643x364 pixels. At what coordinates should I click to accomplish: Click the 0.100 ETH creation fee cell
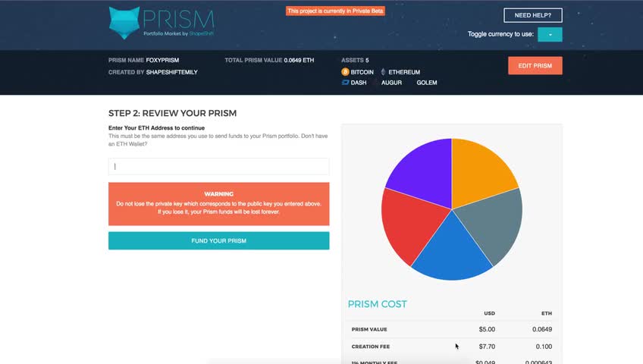coord(544,347)
